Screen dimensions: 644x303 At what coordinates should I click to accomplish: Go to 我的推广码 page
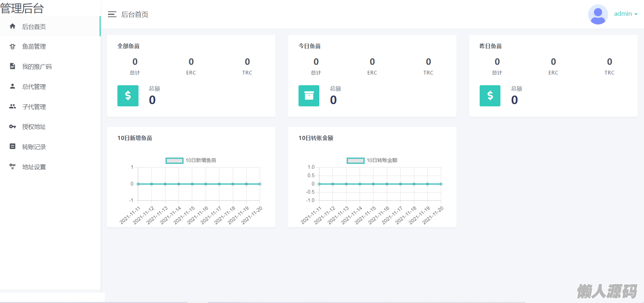click(x=37, y=67)
